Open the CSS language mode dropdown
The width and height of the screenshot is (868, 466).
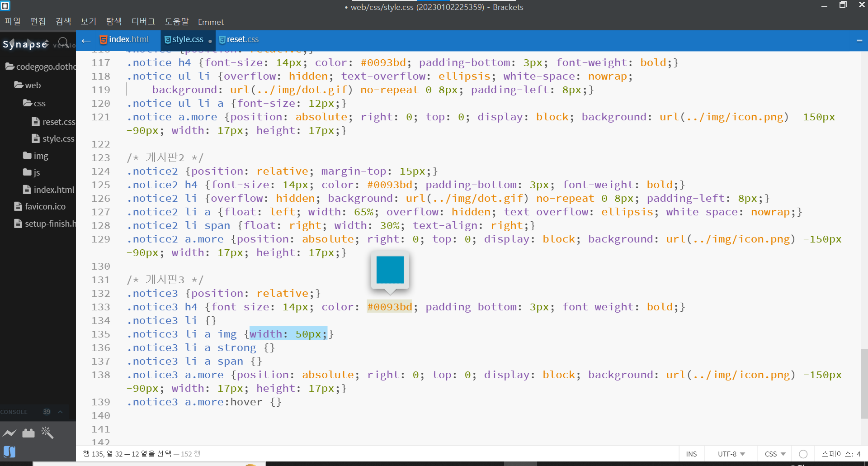pos(775,454)
